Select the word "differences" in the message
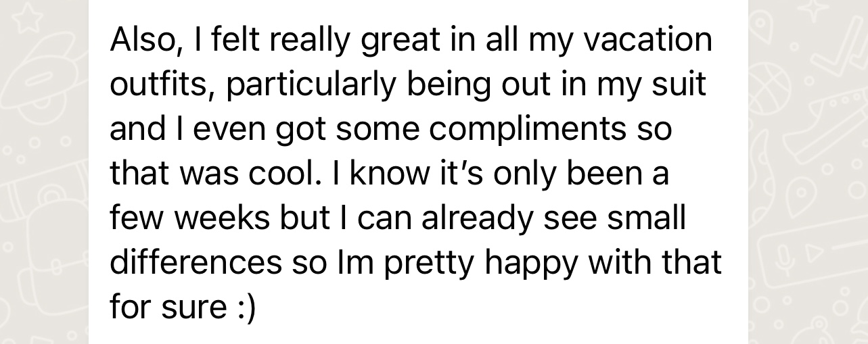Screen dimensions: 868x344 (196, 264)
